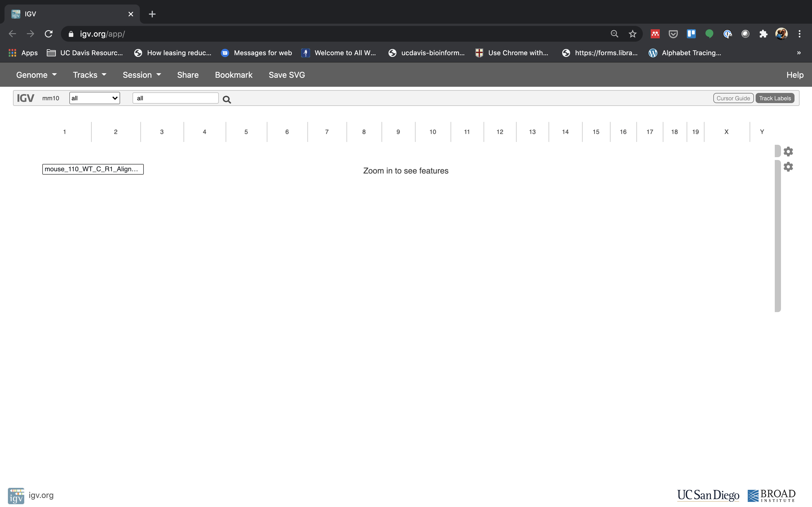
Task: Click the Cursor Guide button
Action: click(x=733, y=98)
